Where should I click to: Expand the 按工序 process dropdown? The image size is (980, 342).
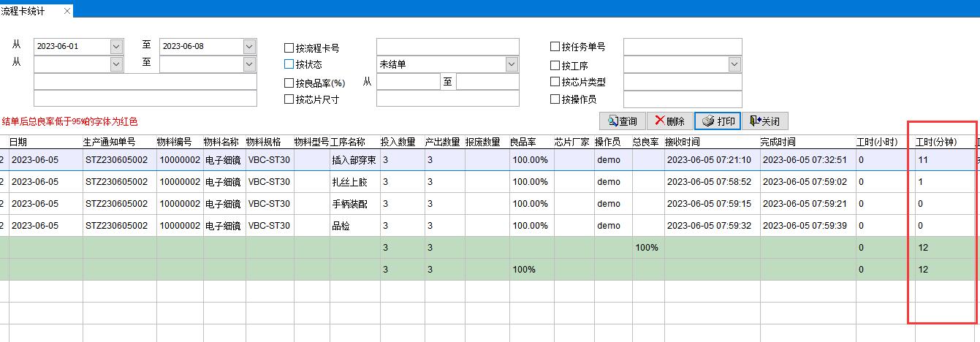pos(734,65)
